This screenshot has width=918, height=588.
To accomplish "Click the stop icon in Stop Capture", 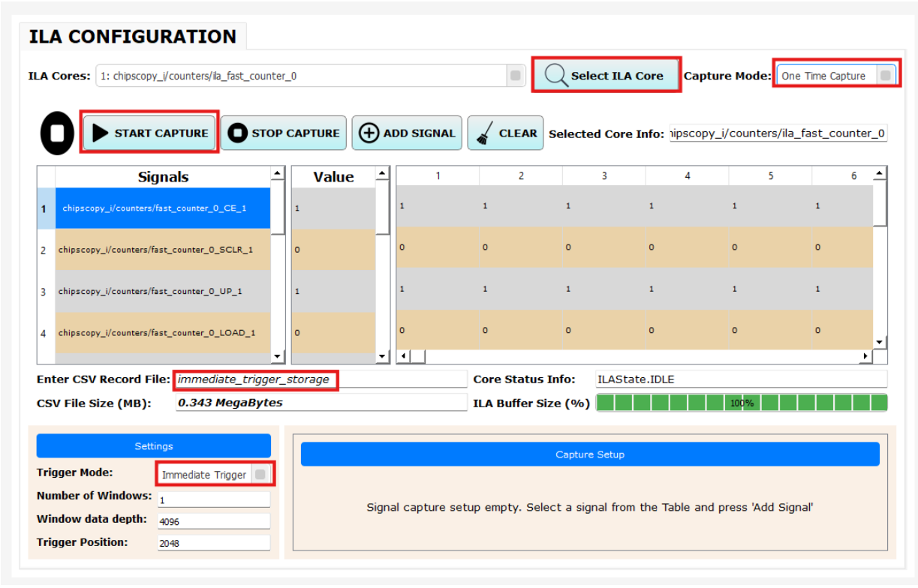I will click(x=236, y=133).
